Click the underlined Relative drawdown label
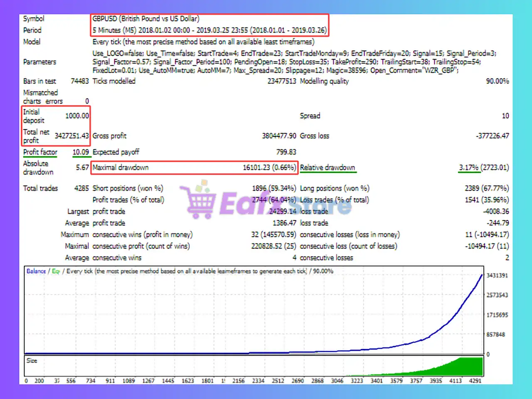This screenshot has height=399, width=532. point(328,167)
